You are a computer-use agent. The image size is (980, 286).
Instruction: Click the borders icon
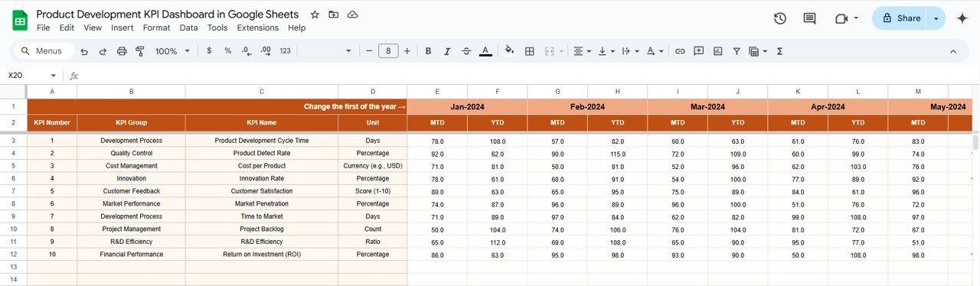pos(529,51)
